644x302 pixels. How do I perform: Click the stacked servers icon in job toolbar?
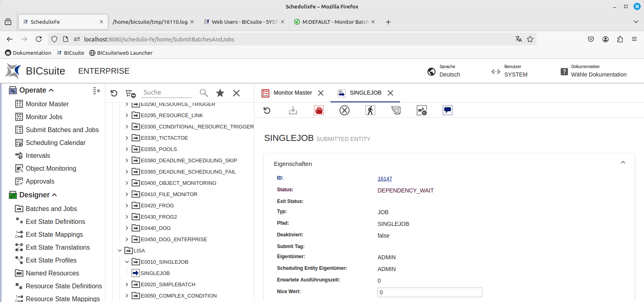pos(396,110)
